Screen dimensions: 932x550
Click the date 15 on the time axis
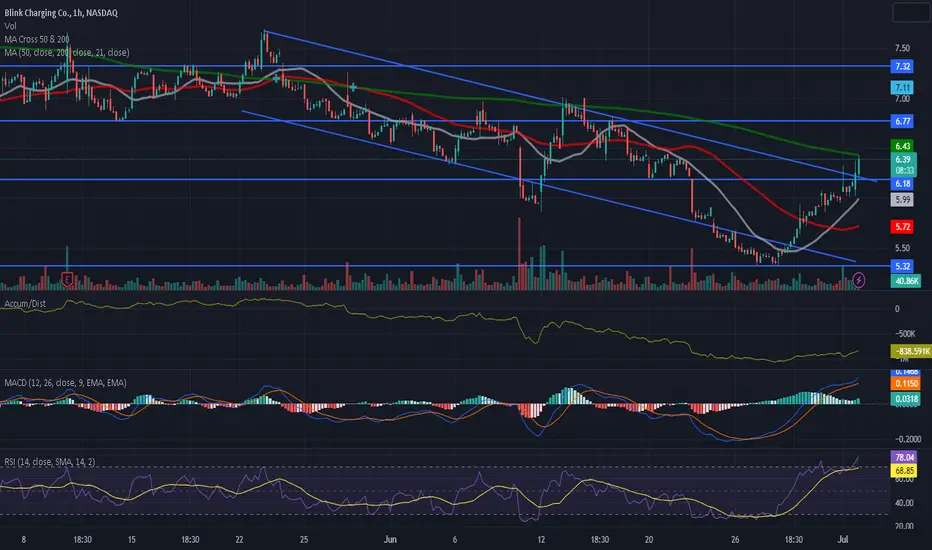(131, 540)
